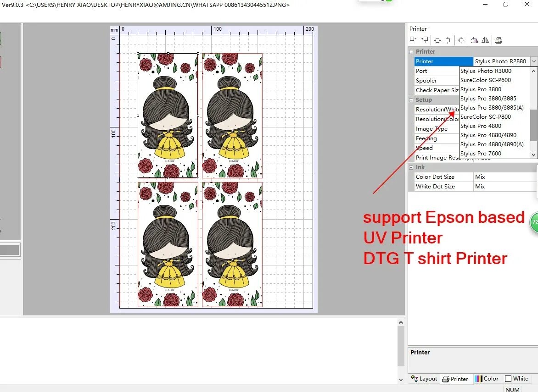Select the White Dot Size row
This screenshot has width=538, height=392.
443,187
